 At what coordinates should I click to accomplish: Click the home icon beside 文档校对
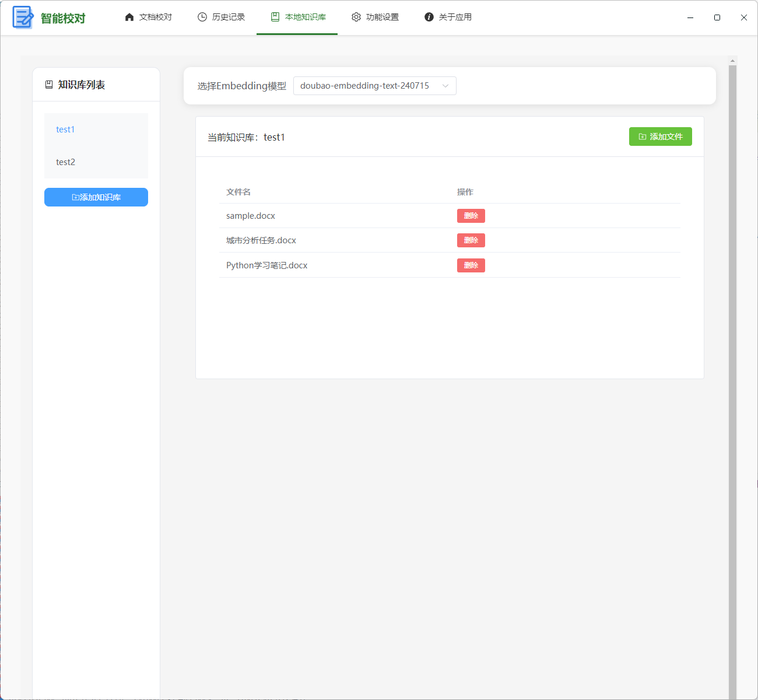tap(129, 17)
